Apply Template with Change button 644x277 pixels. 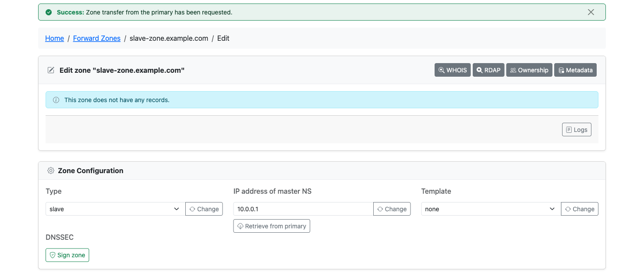[x=580, y=209]
